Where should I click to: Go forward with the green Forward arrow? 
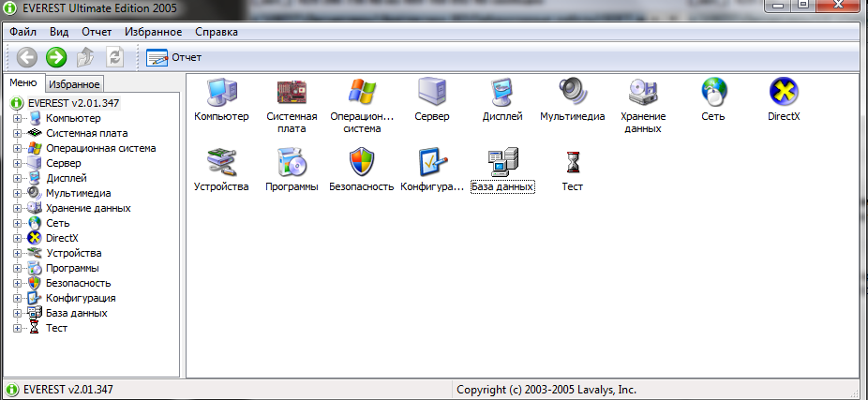[56, 57]
